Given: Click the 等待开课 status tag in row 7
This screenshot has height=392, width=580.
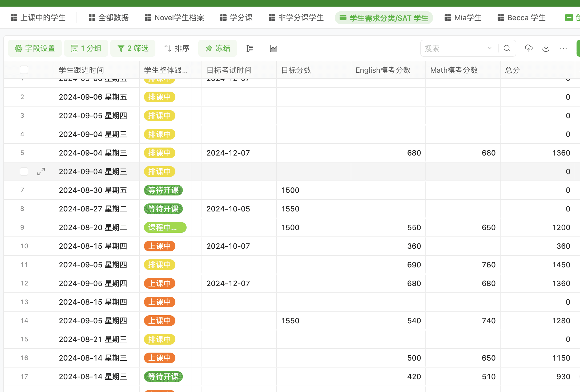Looking at the screenshot, I should point(163,190).
